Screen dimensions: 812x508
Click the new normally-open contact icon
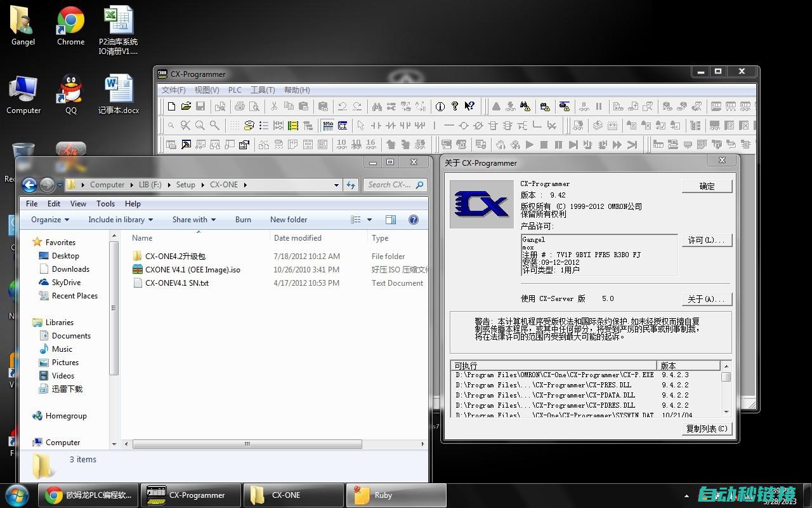click(x=376, y=125)
